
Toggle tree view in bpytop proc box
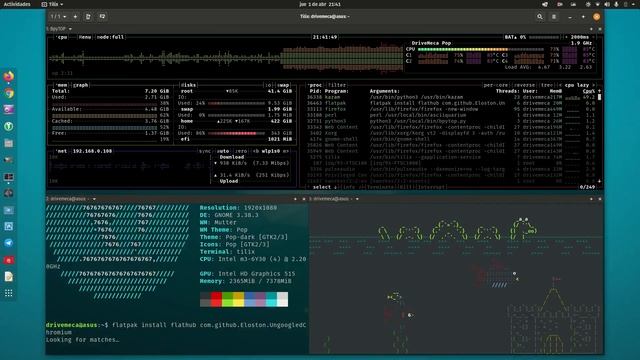tap(546, 85)
